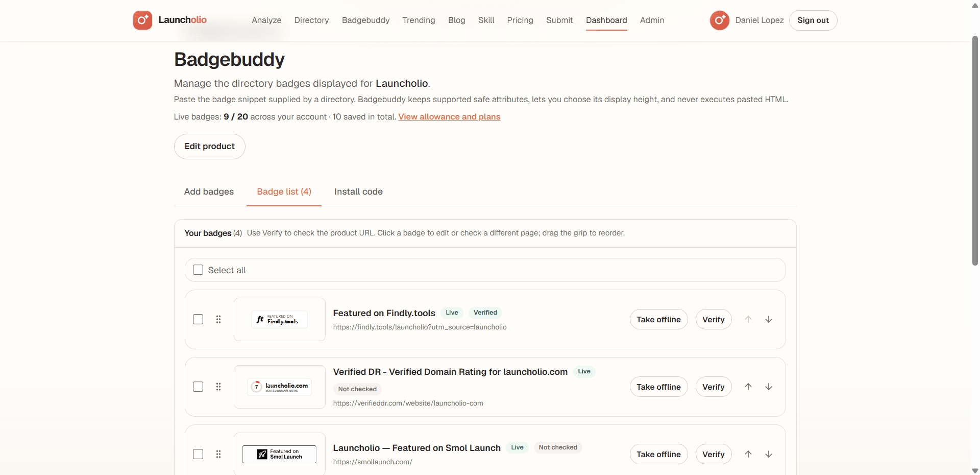This screenshot has height=475, width=980.
Task: Go to Analyze in top navigation
Action: point(266,20)
